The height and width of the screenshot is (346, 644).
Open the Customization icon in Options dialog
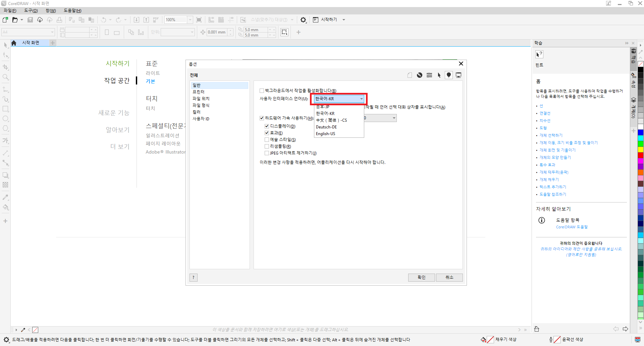[x=429, y=75]
